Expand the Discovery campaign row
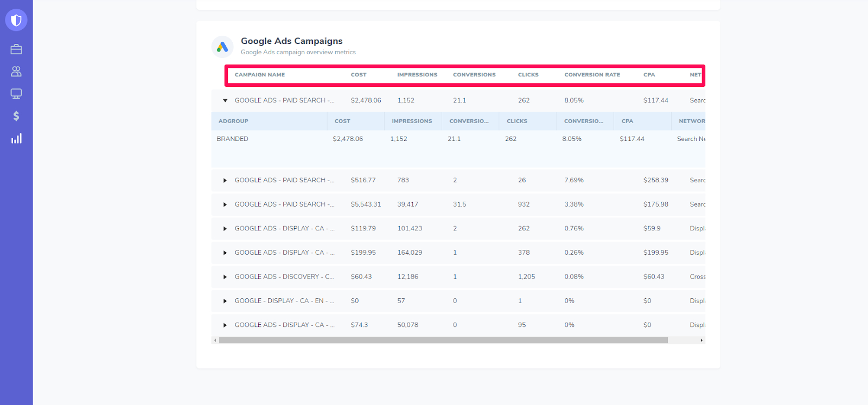 coord(225,277)
